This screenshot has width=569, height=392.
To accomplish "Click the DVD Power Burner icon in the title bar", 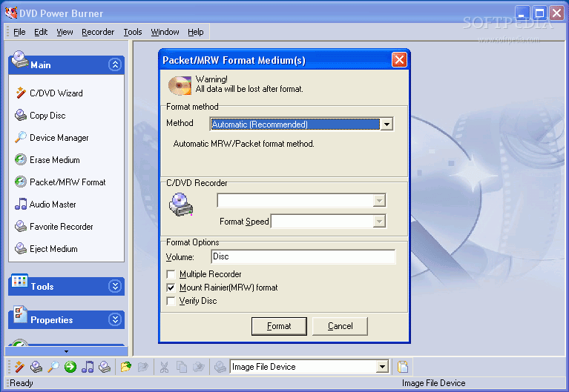I will click(x=11, y=13).
